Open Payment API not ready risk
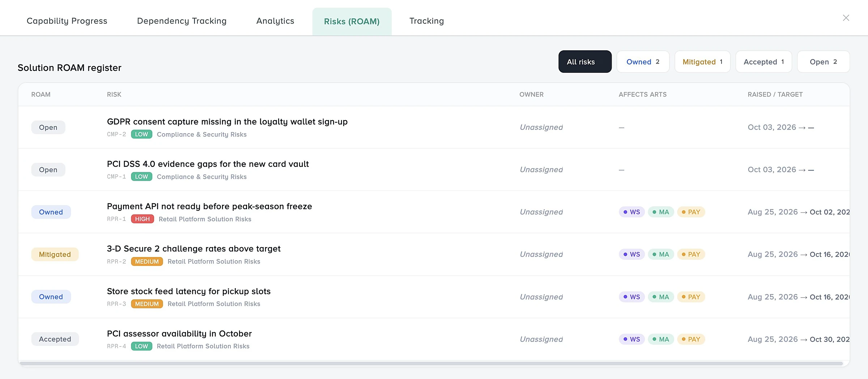 [x=209, y=206]
